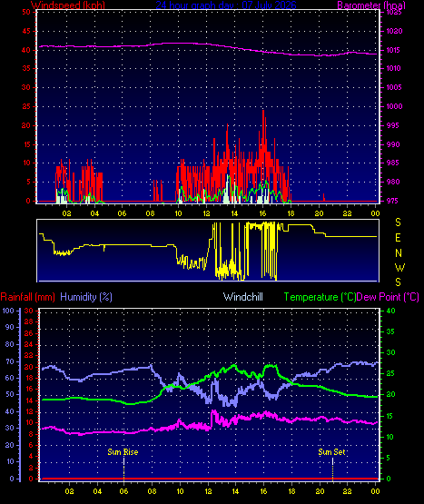
Task: Click the Sun Rise marker label
Action: click(x=123, y=452)
